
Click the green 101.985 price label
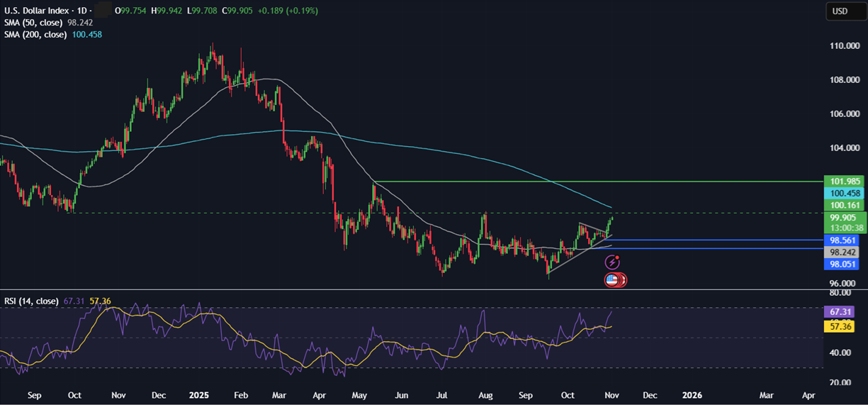click(844, 181)
